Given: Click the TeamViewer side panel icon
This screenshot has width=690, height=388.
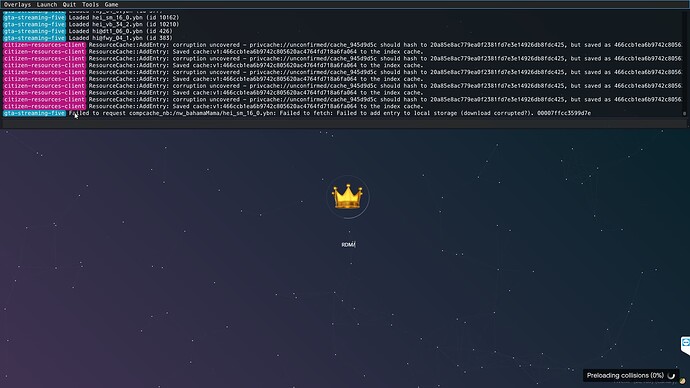Looking at the screenshot, I should pyautogui.click(x=685, y=344).
